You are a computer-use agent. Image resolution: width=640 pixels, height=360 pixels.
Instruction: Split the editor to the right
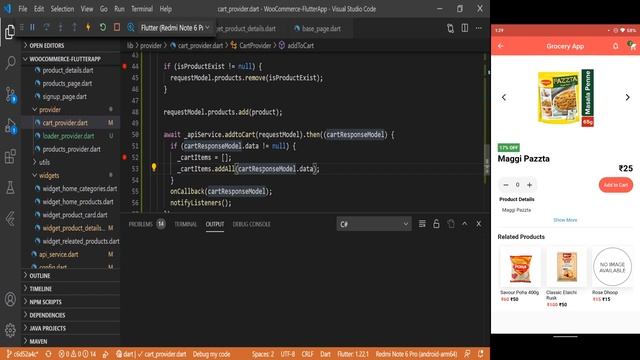(464, 28)
